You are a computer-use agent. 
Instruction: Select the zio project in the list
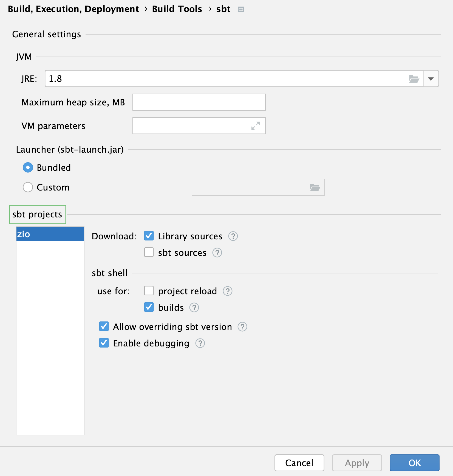50,234
